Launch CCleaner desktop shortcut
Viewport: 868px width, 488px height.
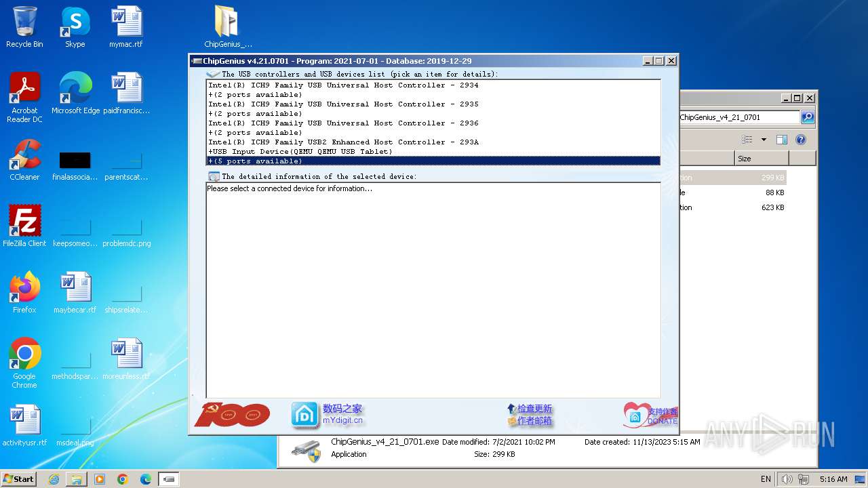tap(24, 160)
